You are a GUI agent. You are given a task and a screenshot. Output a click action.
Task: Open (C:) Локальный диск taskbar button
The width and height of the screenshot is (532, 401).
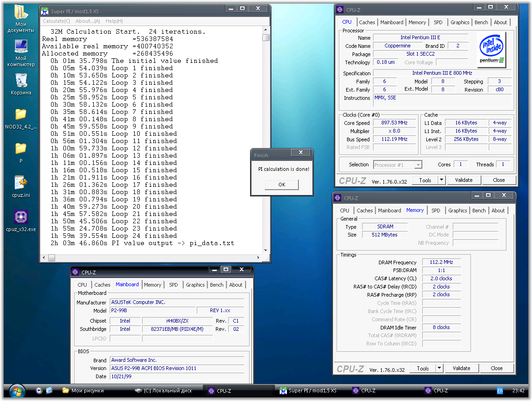click(x=164, y=391)
